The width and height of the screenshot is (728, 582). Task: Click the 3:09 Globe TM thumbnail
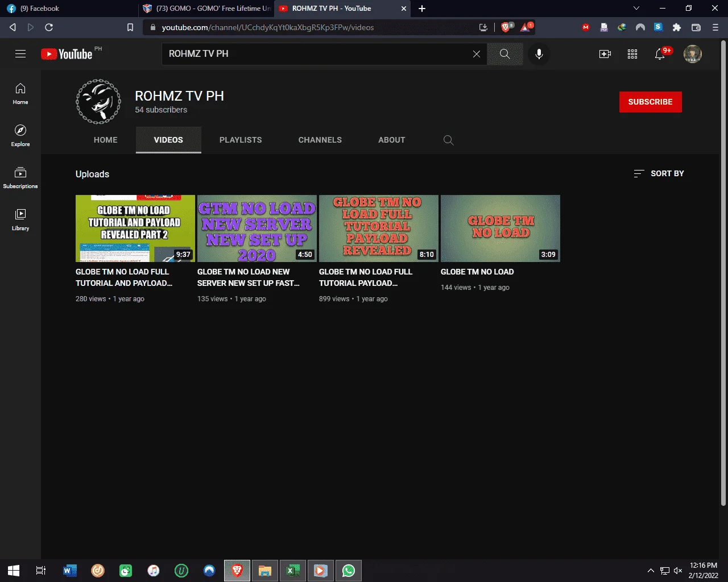click(500, 228)
